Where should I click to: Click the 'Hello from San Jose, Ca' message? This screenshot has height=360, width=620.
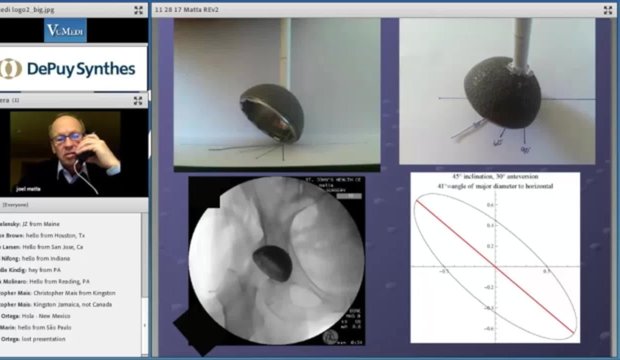(x=42, y=247)
